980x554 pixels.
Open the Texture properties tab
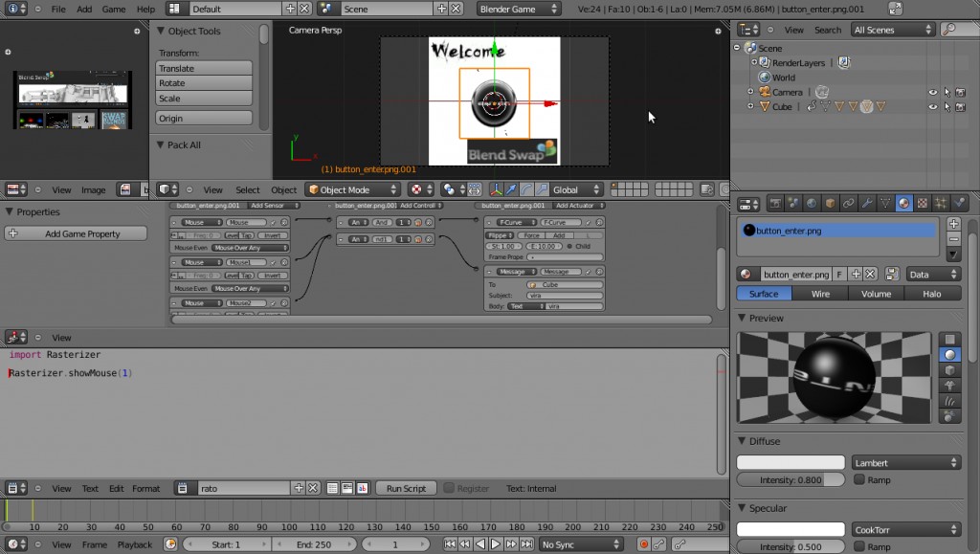(923, 202)
